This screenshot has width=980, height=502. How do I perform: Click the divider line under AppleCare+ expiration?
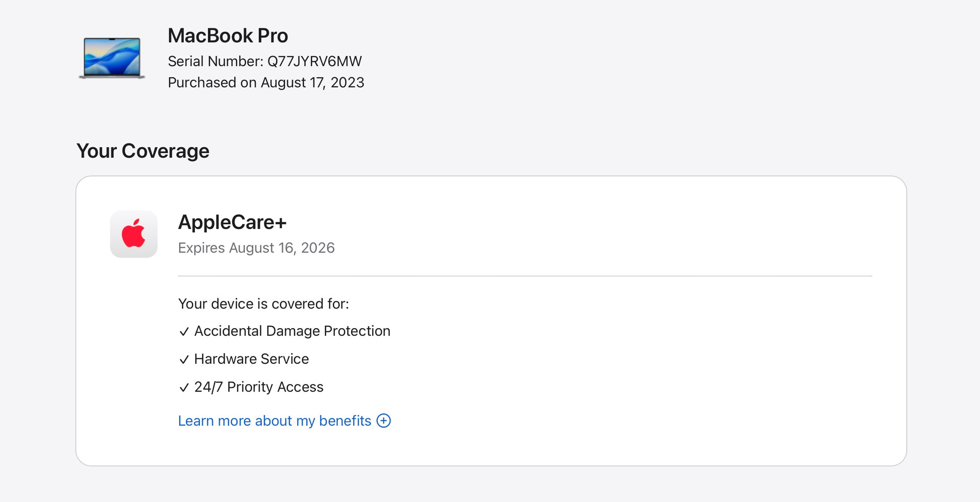[x=525, y=276]
